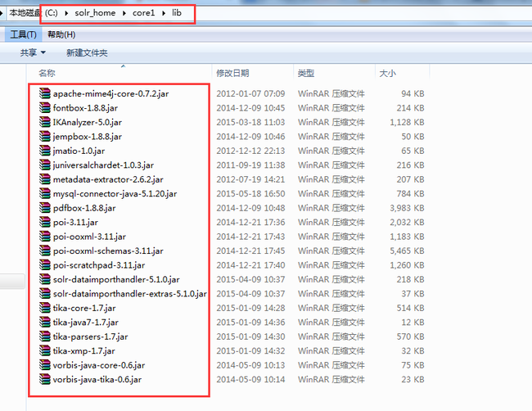Sort files by 修改日期 column header
The image size is (532, 411).
(x=232, y=73)
